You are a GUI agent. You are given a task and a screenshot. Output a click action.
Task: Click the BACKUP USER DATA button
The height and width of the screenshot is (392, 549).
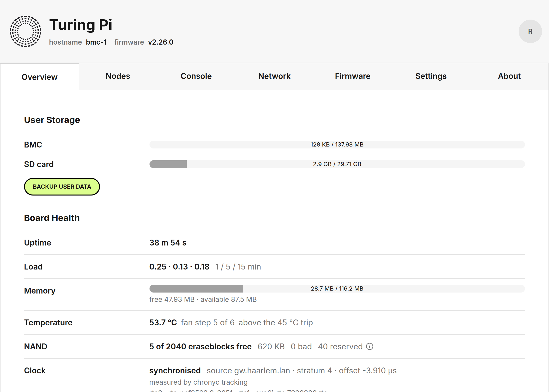point(62,187)
